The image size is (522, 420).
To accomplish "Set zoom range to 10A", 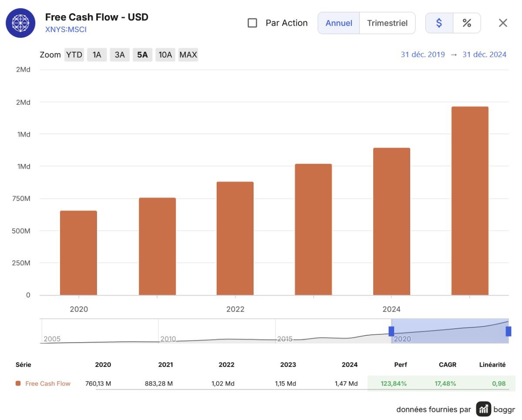I will click(x=165, y=55).
